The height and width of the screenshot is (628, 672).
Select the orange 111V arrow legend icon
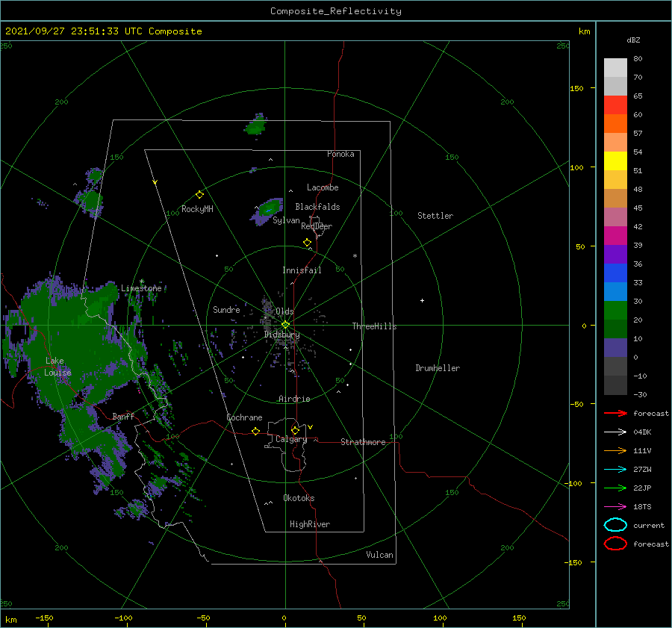(x=615, y=450)
